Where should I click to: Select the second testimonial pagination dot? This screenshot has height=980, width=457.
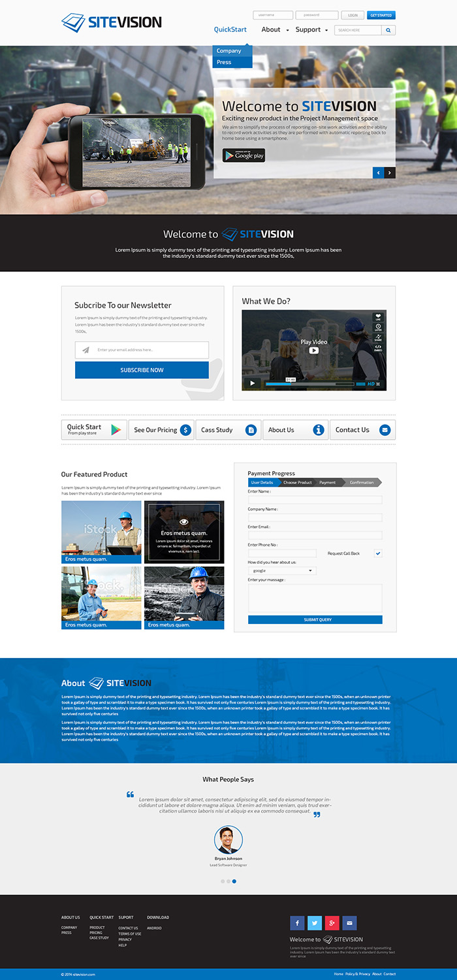pos(228,881)
